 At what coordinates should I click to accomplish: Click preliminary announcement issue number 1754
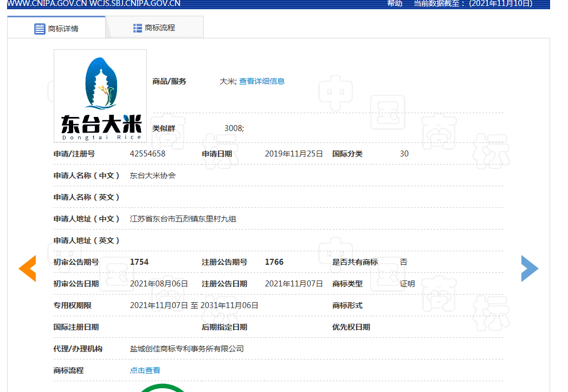[139, 262]
